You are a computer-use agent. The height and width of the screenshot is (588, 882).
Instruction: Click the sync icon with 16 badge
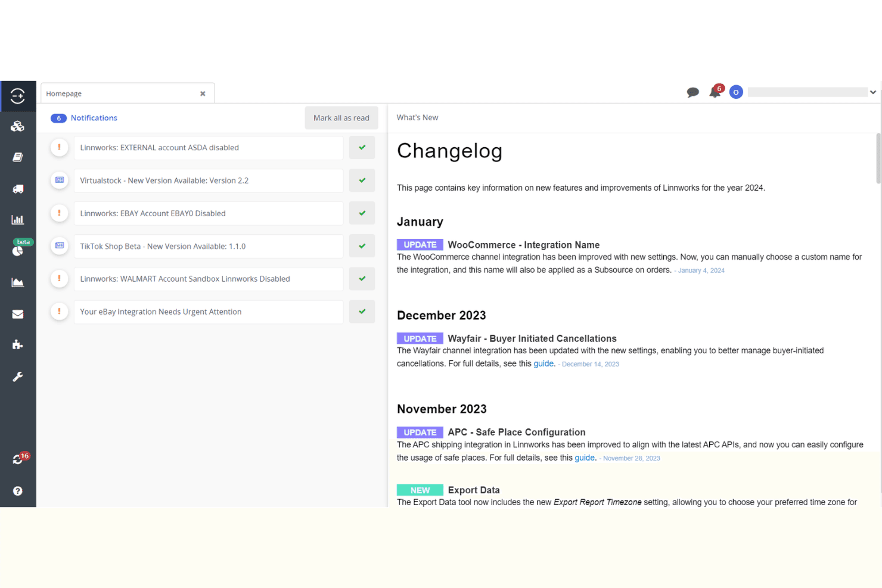tap(19, 459)
